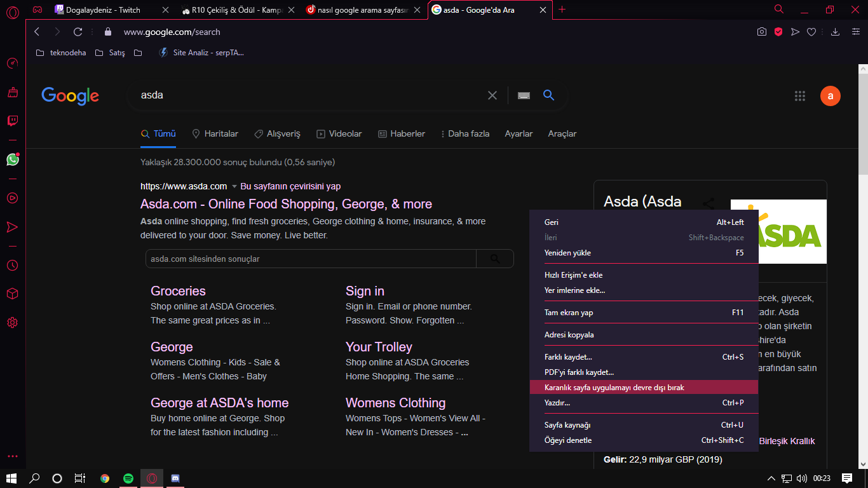Open the Your Trolley sitelink

tap(379, 347)
